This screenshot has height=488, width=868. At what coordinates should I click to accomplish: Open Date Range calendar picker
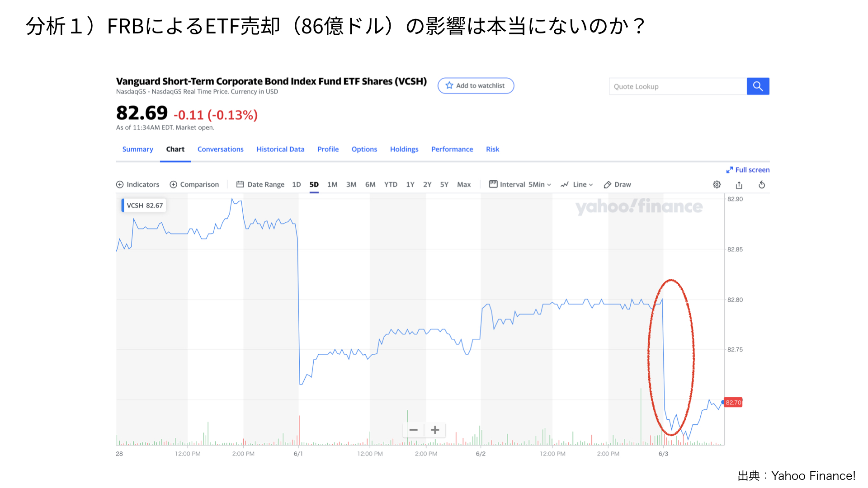tap(260, 184)
